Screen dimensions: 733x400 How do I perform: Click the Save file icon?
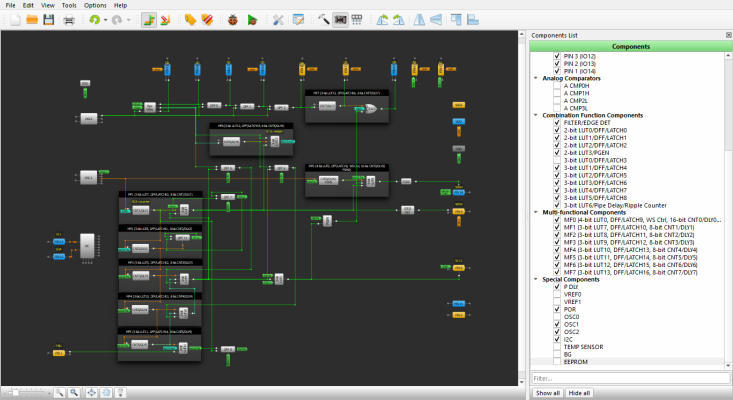pyautogui.click(x=48, y=20)
